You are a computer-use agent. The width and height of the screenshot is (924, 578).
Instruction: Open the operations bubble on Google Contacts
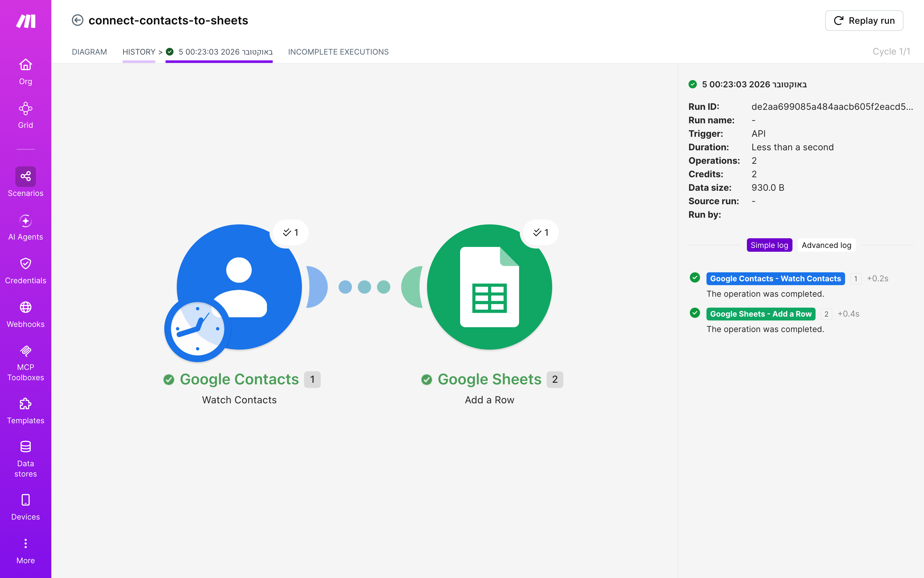[290, 232]
